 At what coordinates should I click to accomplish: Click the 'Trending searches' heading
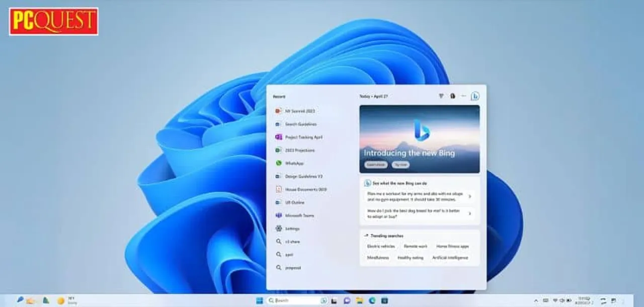[x=386, y=236]
